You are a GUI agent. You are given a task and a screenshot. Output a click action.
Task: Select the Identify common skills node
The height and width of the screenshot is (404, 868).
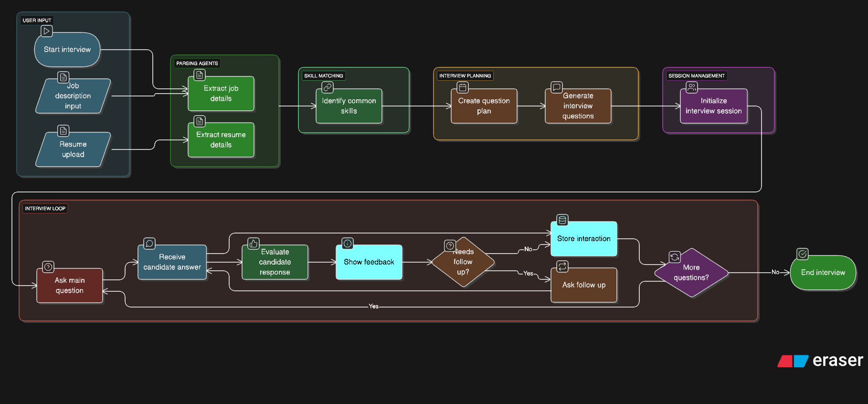pos(349,106)
